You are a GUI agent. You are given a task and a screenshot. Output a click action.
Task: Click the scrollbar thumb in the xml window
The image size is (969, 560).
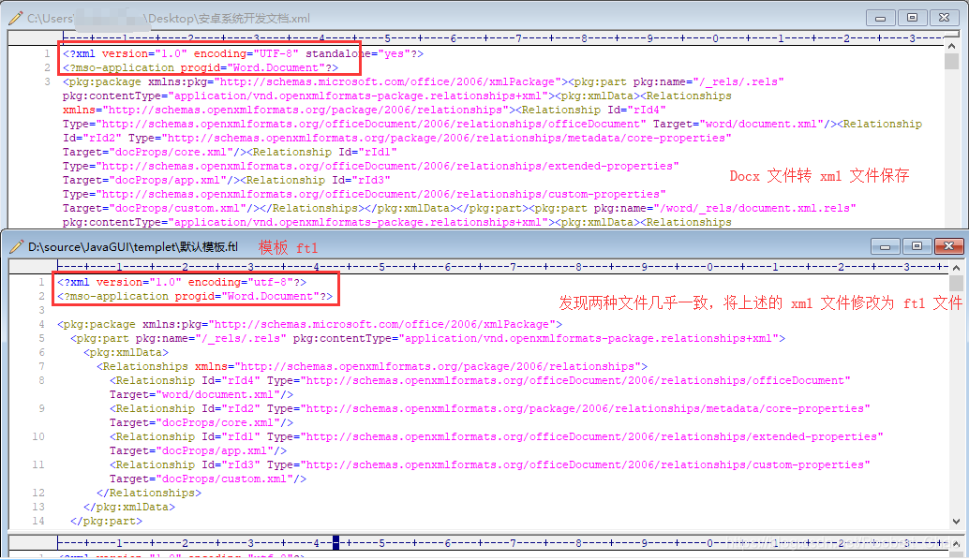pos(952,61)
